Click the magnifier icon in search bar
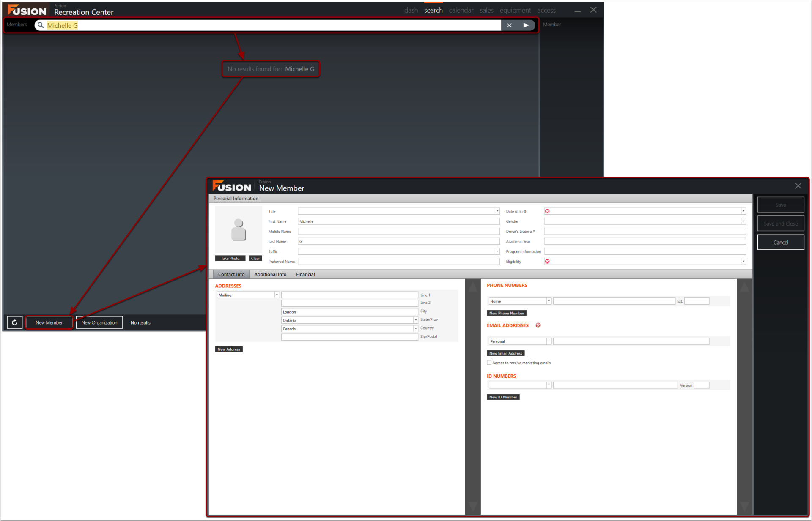 pos(41,25)
